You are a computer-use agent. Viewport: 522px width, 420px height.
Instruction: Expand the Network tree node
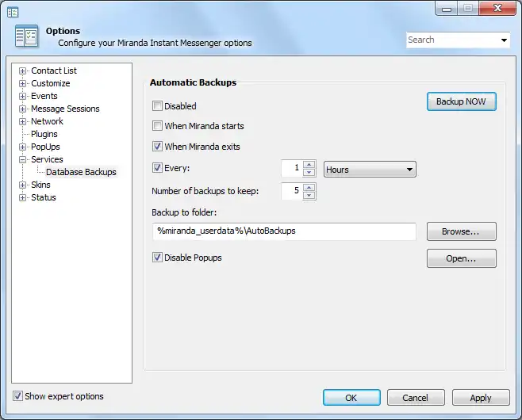click(x=22, y=121)
